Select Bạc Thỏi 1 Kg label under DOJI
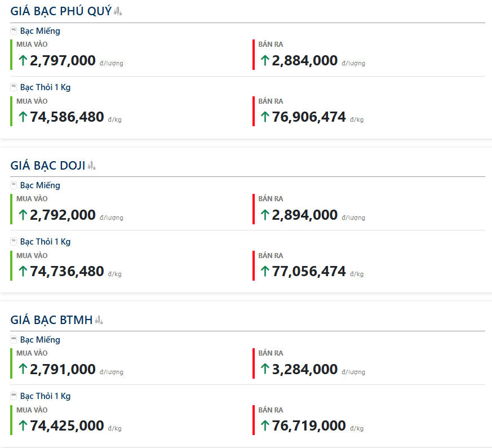 45,242
